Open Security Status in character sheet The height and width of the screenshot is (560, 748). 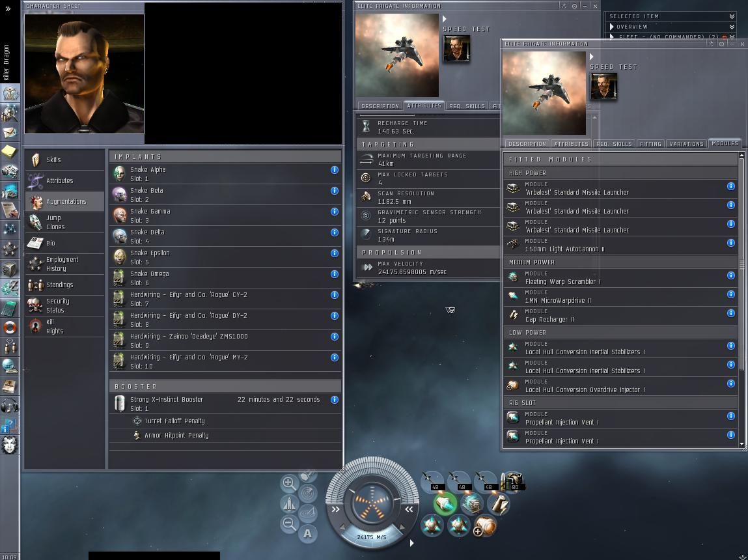[x=64, y=305]
